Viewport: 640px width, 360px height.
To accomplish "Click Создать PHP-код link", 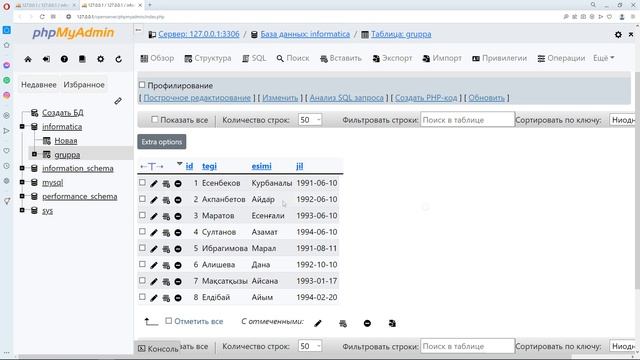I will click(426, 98).
